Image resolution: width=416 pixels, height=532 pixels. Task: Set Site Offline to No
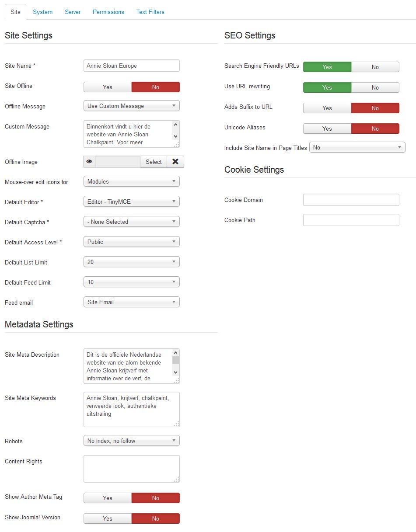[x=156, y=87]
